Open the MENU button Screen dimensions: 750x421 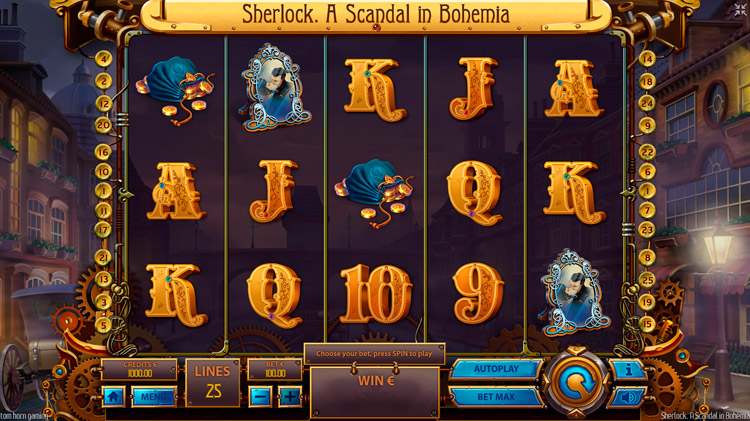click(154, 397)
